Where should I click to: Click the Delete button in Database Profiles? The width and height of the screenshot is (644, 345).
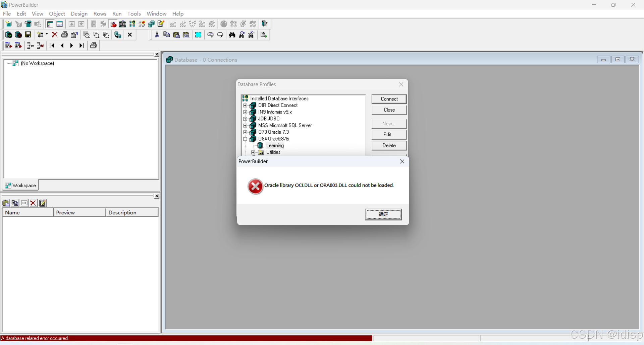pos(389,145)
